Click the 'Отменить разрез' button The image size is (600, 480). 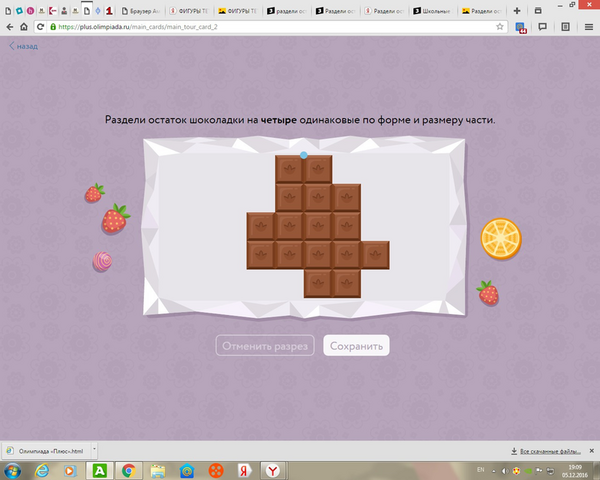tap(265, 346)
